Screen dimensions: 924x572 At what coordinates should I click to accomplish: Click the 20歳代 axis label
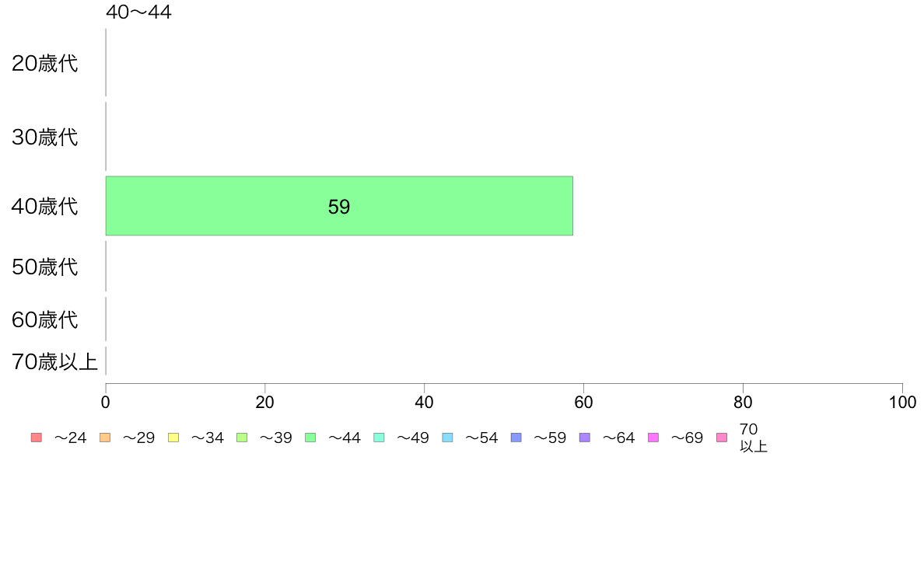pyautogui.click(x=45, y=64)
